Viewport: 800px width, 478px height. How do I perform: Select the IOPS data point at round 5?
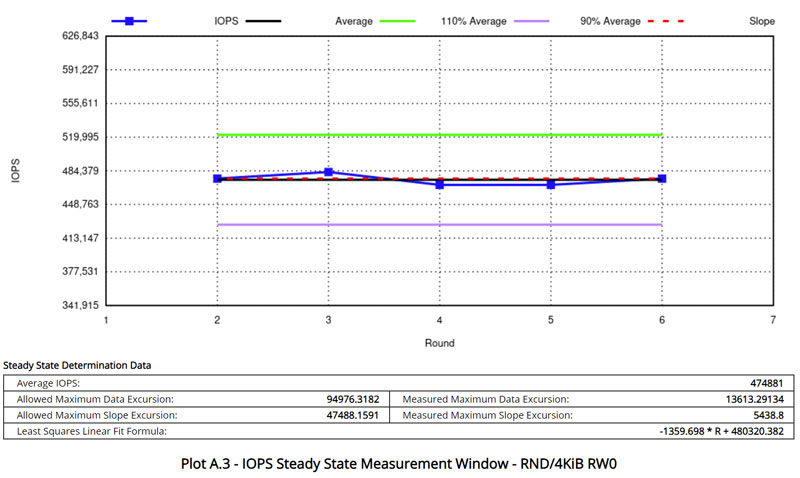551,184
